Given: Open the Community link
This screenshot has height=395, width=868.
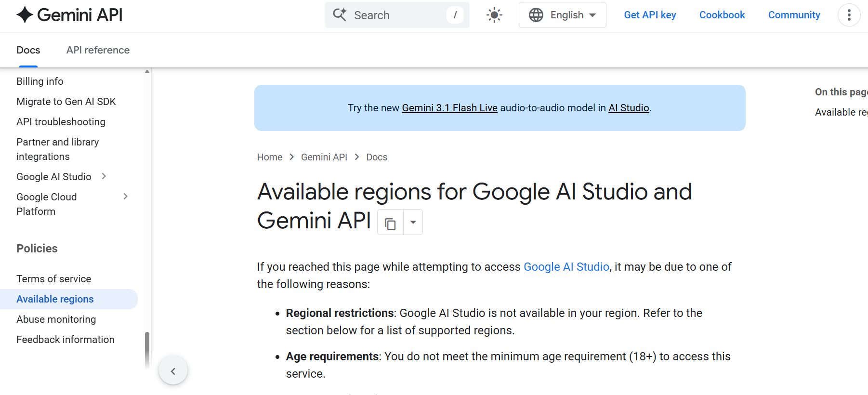Looking at the screenshot, I should [x=794, y=15].
